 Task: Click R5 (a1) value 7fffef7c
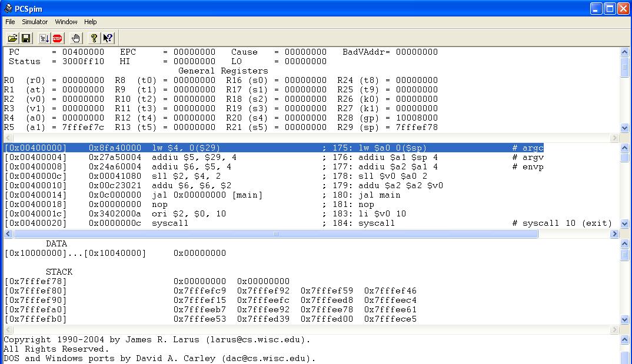pos(83,127)
